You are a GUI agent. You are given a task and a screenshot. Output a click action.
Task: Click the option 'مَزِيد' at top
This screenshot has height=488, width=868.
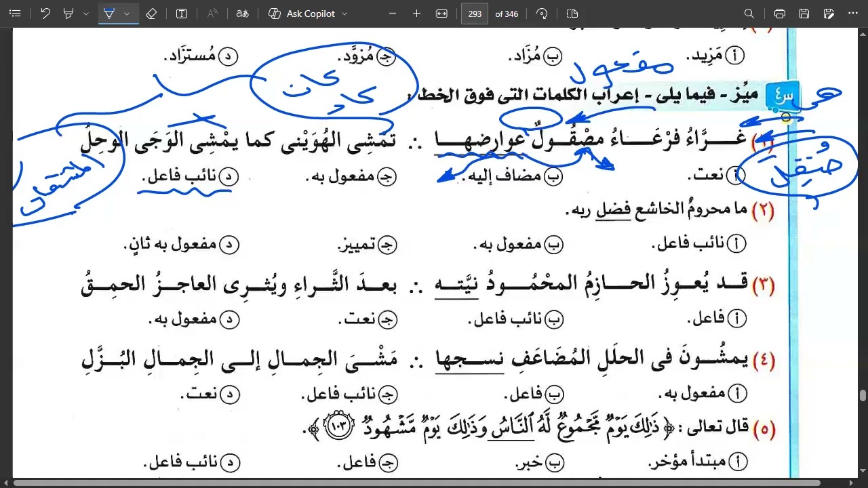click(x=715, y=57)
